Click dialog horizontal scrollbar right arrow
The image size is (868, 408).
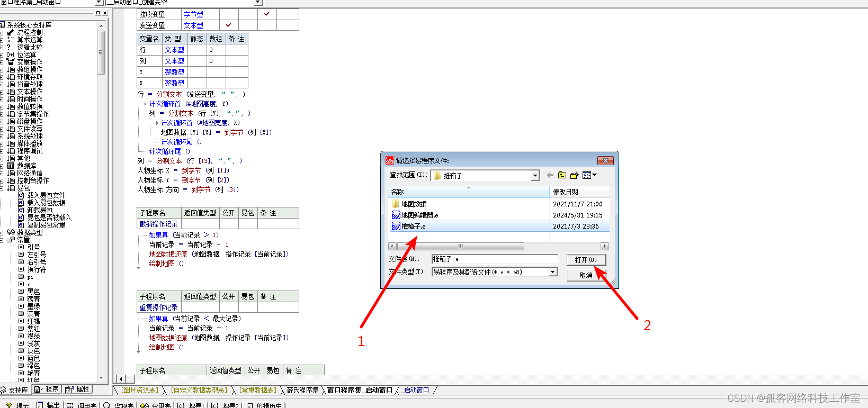605,246
